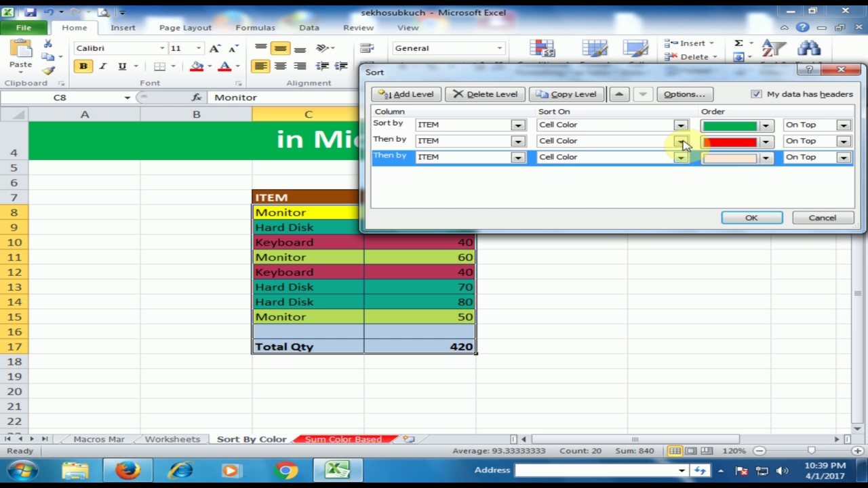Click the Copy Level button
Image resolution: width=868 pixels, height=488 pixels.
(566, 94)
